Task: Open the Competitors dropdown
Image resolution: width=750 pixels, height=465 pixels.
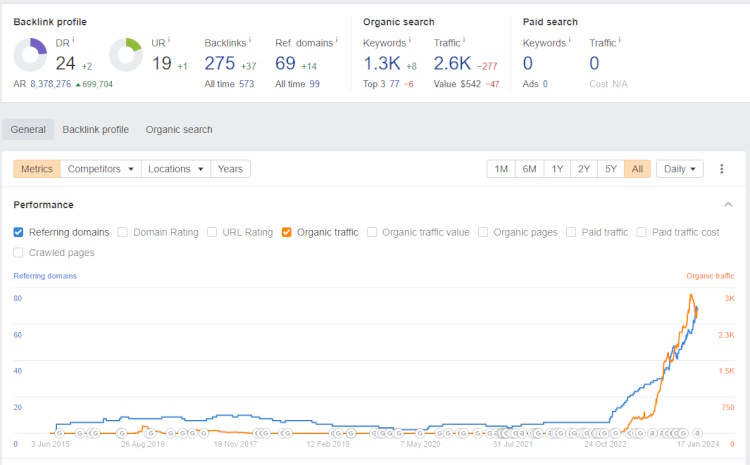Action: tap(101, 169)
